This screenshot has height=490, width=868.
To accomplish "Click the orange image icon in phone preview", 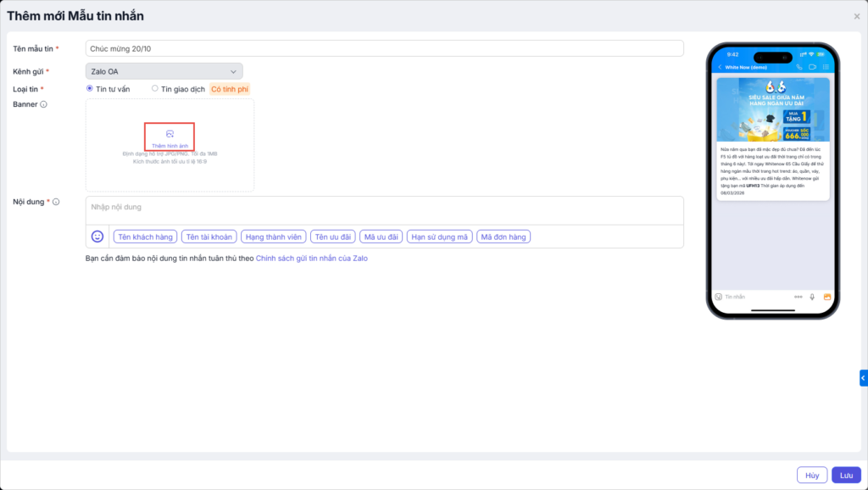I will (827, 297).
